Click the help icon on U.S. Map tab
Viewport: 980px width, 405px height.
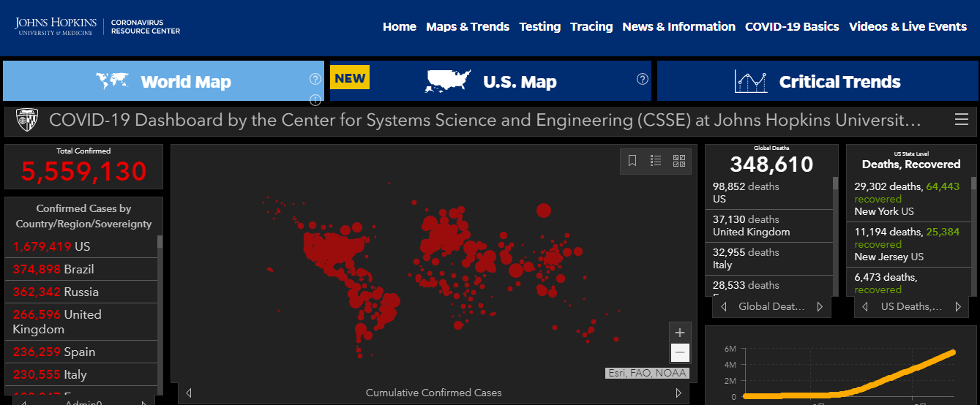pos(643,79)
